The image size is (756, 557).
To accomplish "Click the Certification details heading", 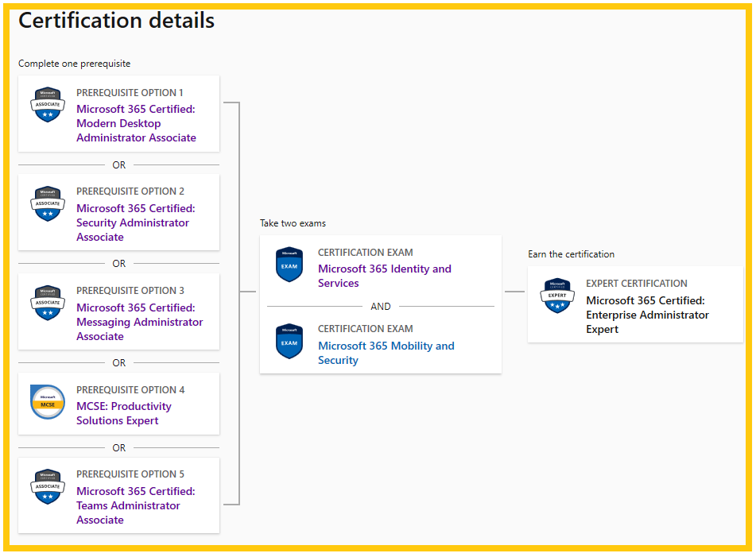I will tap(116, 20).
